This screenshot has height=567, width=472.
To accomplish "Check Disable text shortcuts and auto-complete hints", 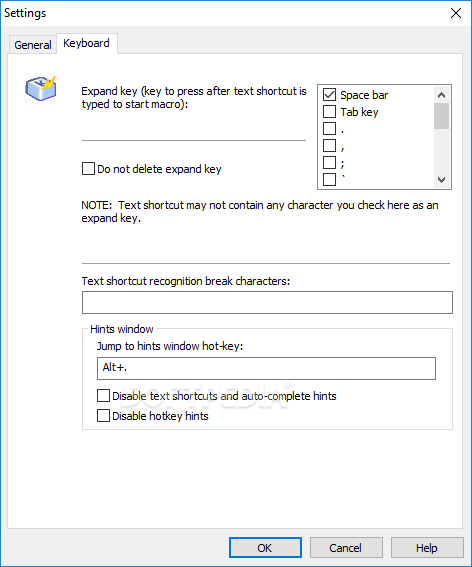I will 103,396.
